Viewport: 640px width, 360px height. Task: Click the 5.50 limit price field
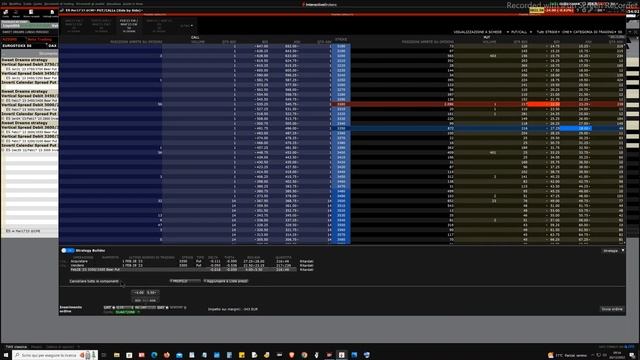tap(152, 292)
